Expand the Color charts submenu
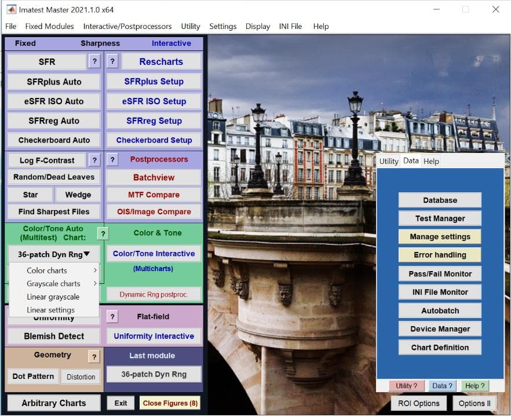Image resolution: width=511 pixels, height=420 pixels. coord(54,271)
